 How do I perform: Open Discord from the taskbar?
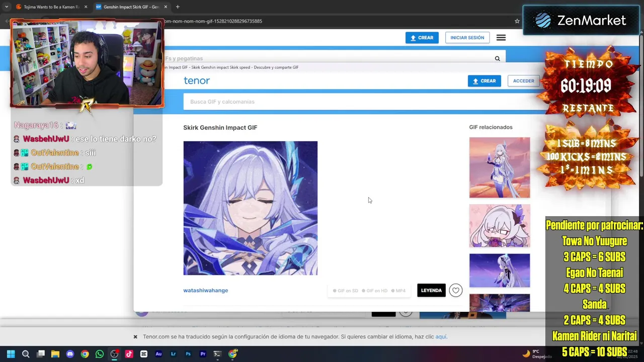tap(70, 354)
